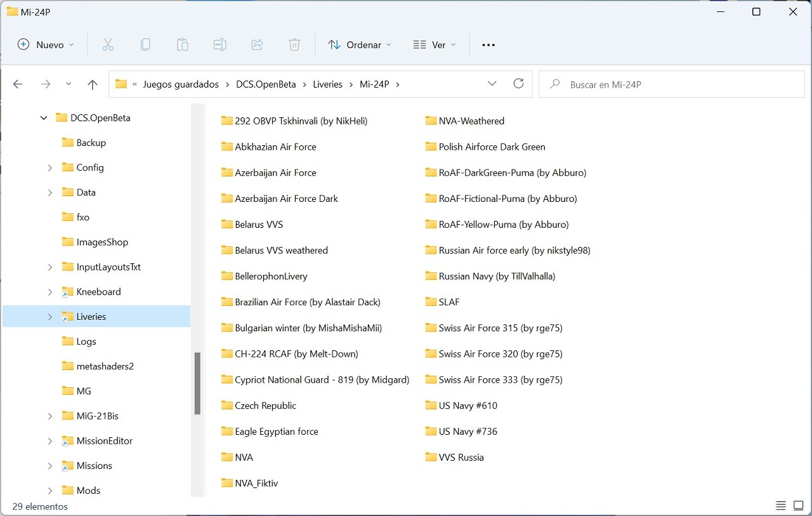Expand the InputLayoutsTxt tree node
The image size is (812, 516).
[50, 267]
